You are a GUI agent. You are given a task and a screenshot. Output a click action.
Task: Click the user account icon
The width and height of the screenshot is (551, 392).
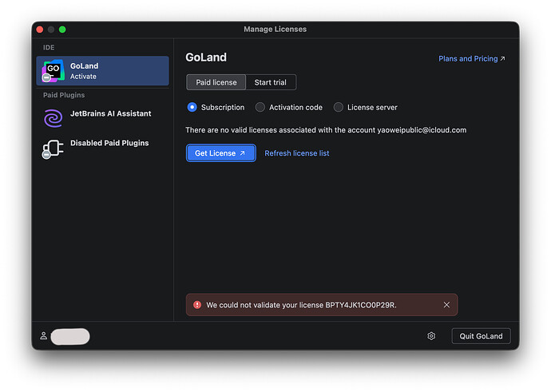[44, 336]
